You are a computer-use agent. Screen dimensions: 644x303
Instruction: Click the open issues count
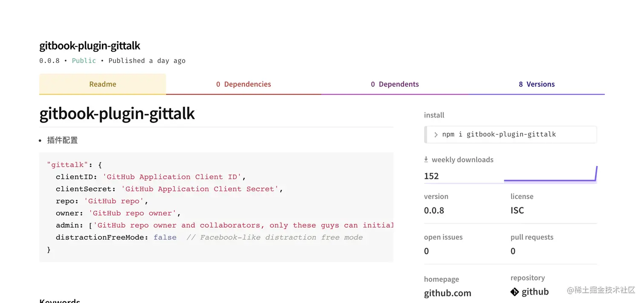pyautogui.click(x=426, y=252)
